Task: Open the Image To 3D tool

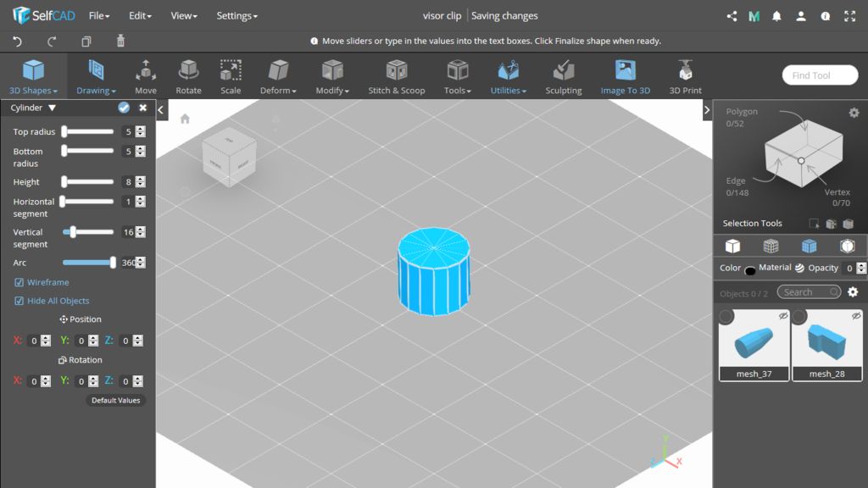Action: click(x=625, y=77)
